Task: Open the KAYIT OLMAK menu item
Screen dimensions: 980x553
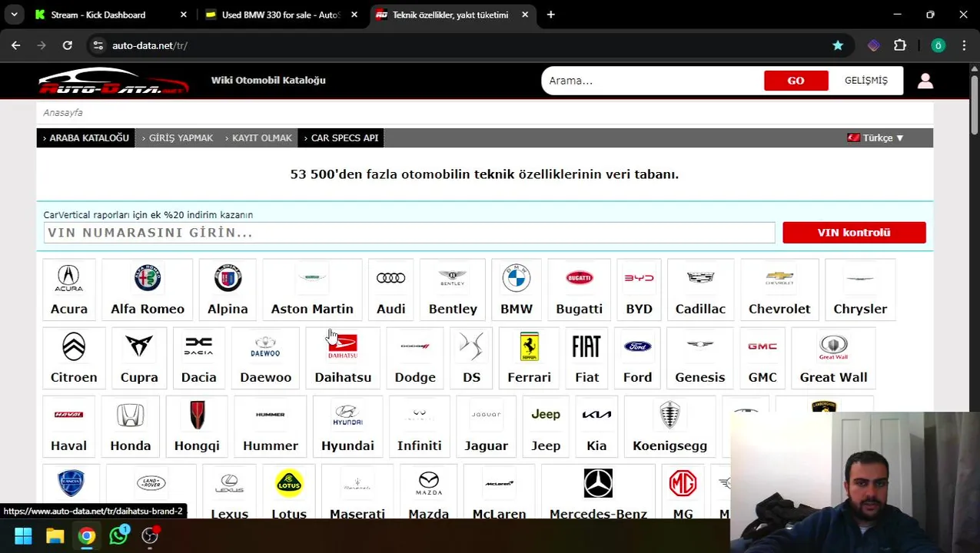Action: pyautogui.click(x=258, y=138)
